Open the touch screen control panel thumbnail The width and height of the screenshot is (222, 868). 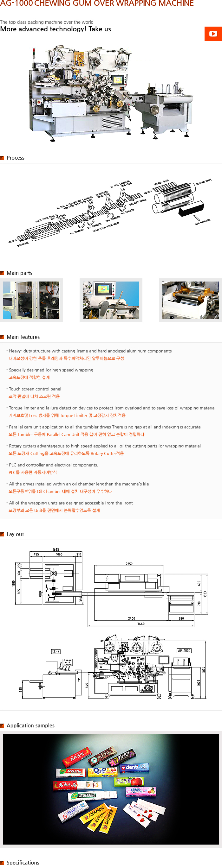point(111,300)
